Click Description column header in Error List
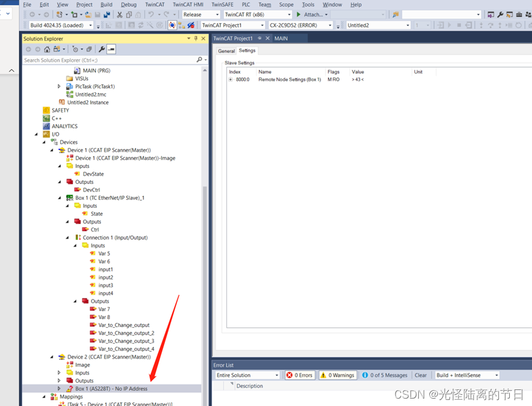Image resolution: width=532 pixels, height=406 pixels. pyautogui.click(x=250, y=386)
